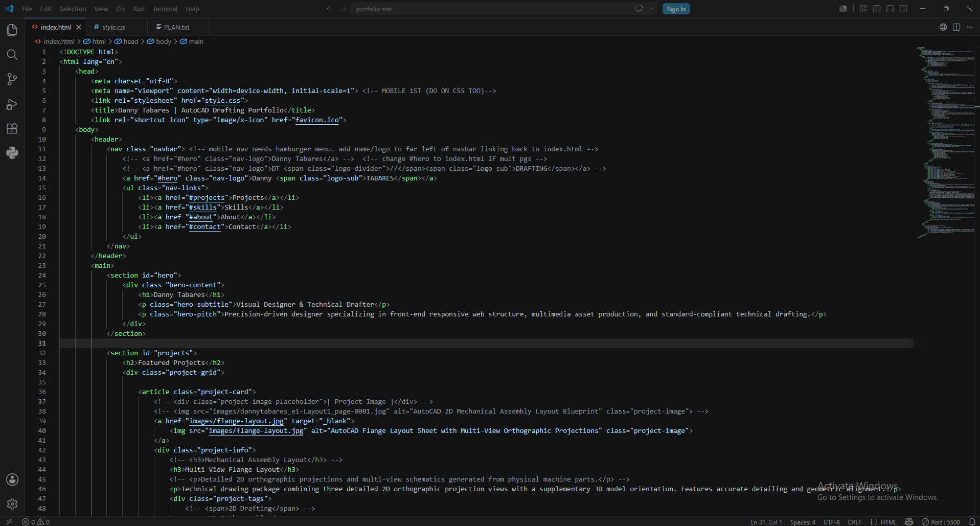
Task: Open the Run and Debug view
Action: tap(12, 104)
